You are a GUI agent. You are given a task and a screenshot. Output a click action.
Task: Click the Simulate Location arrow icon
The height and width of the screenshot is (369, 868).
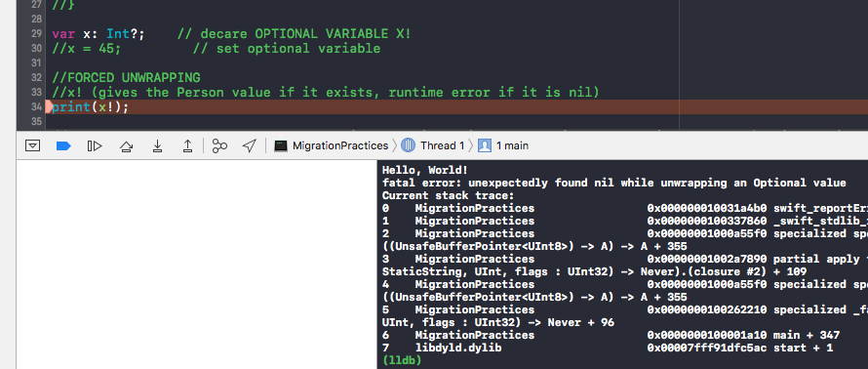249,145
